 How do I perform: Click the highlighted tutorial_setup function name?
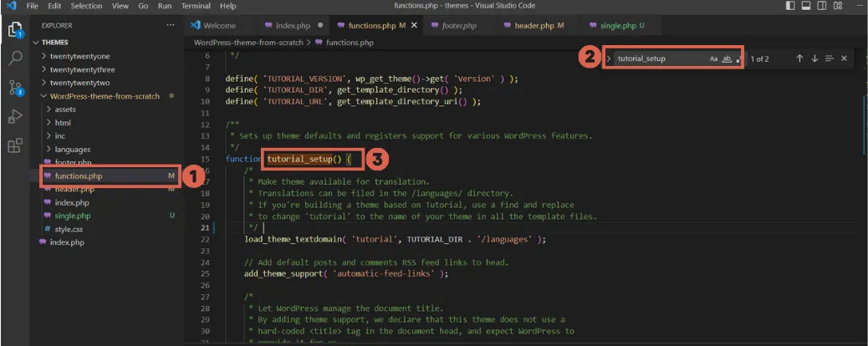click(299, 160)
